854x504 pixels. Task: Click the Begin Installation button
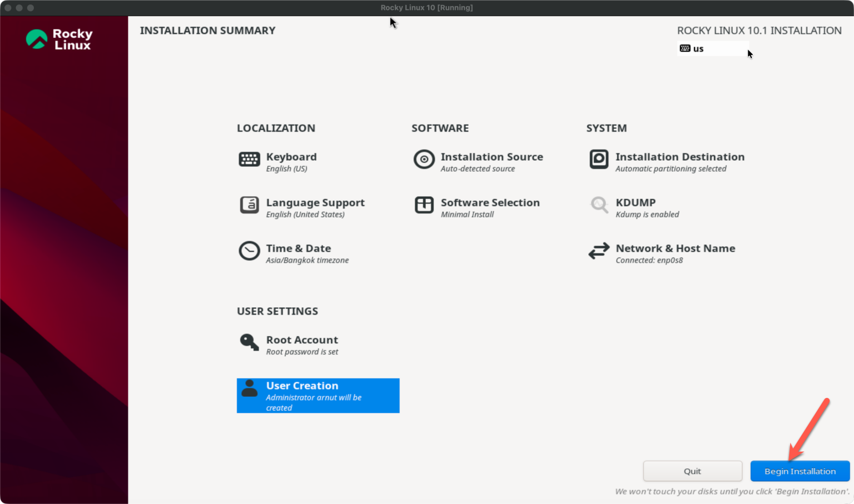[800, 471]
